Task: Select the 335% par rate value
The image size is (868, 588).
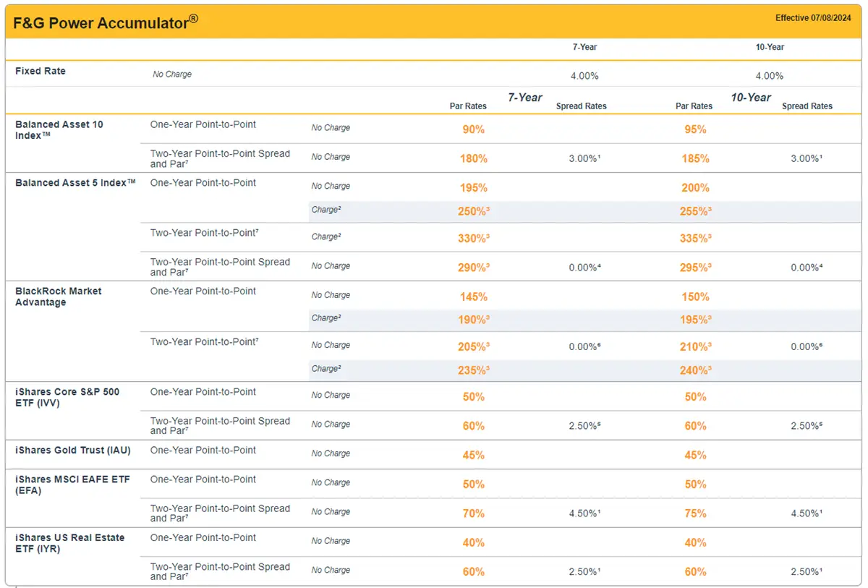Action: [x=697, y=239]
